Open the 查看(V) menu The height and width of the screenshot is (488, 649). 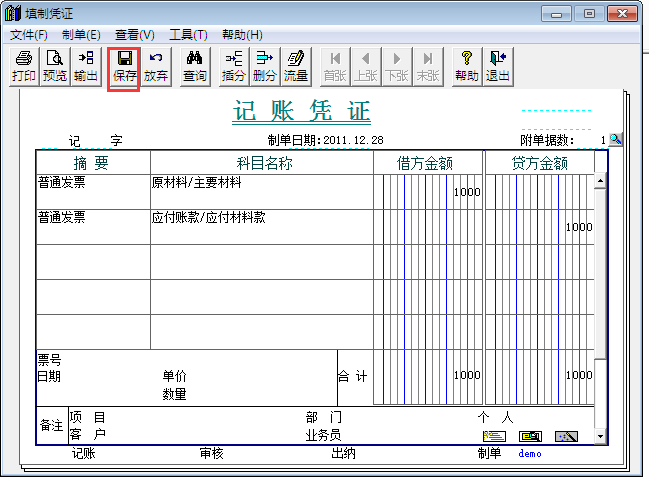134,34
